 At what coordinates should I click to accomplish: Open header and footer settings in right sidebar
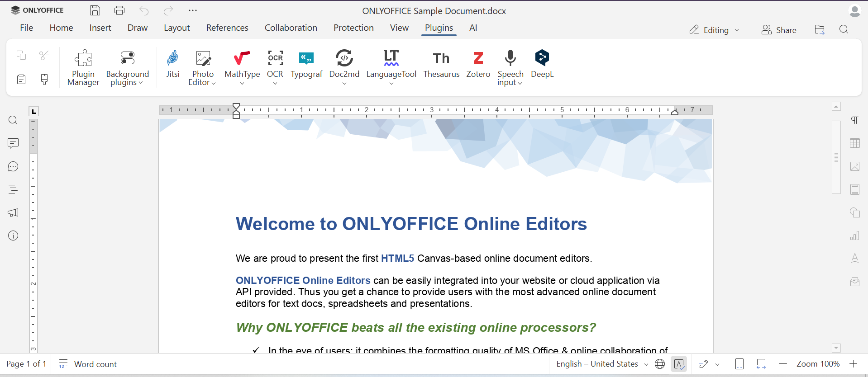coord(855,189)
